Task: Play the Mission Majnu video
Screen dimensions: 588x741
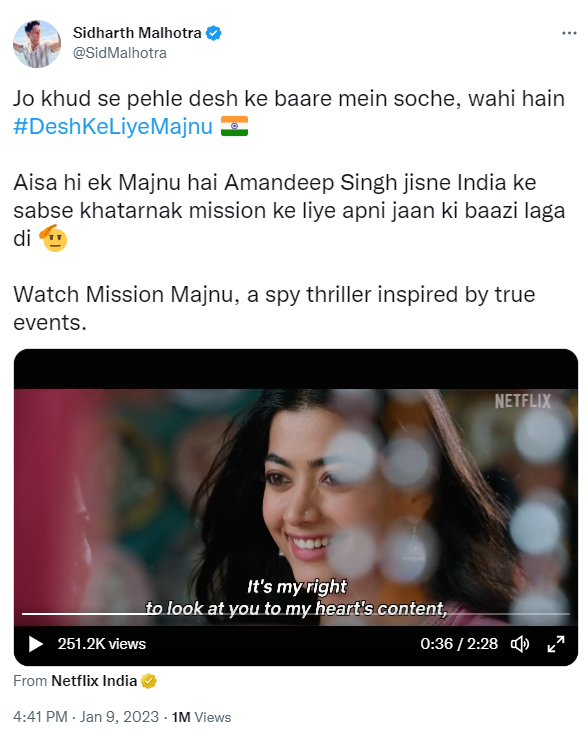Action: (x=36, y=644)
